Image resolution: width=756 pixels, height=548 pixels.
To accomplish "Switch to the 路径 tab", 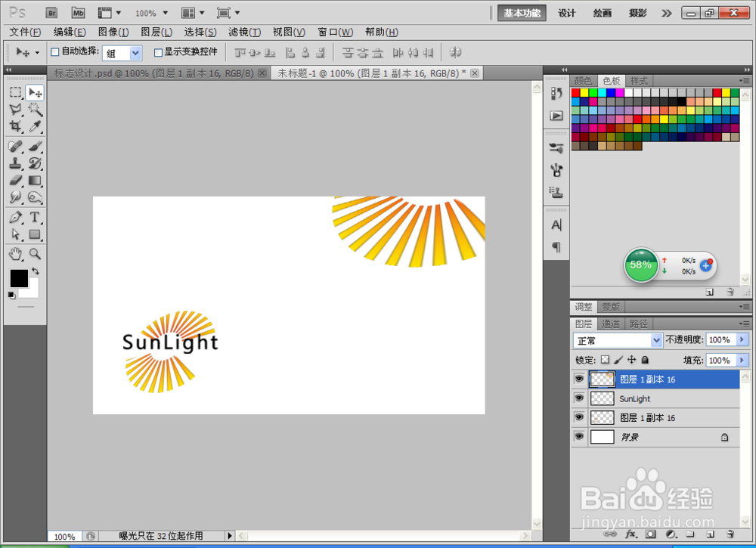I will (638, 324).
